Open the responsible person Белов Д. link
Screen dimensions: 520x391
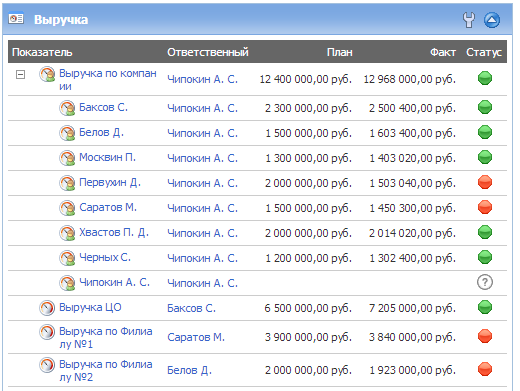click(189, 370)
